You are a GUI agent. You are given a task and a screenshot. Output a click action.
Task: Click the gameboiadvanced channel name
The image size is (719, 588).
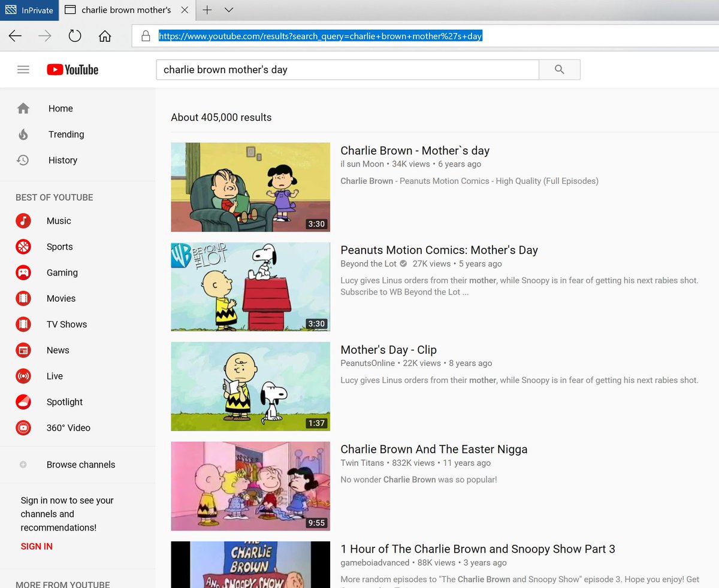pos(375,562)
